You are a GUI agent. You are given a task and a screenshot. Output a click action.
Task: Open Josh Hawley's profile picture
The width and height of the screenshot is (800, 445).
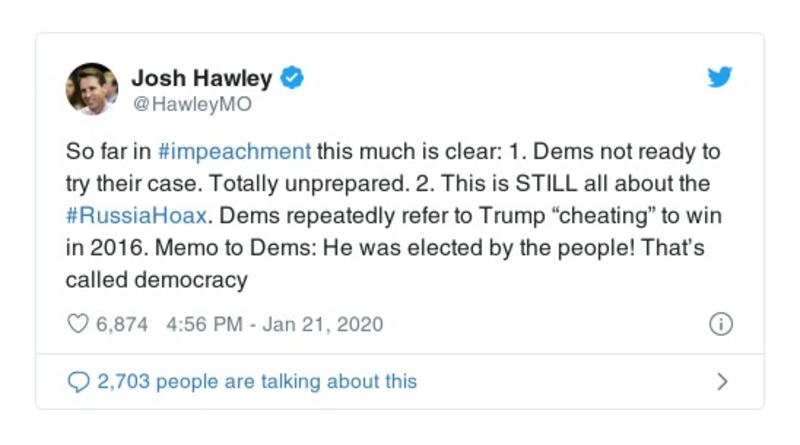93,88
